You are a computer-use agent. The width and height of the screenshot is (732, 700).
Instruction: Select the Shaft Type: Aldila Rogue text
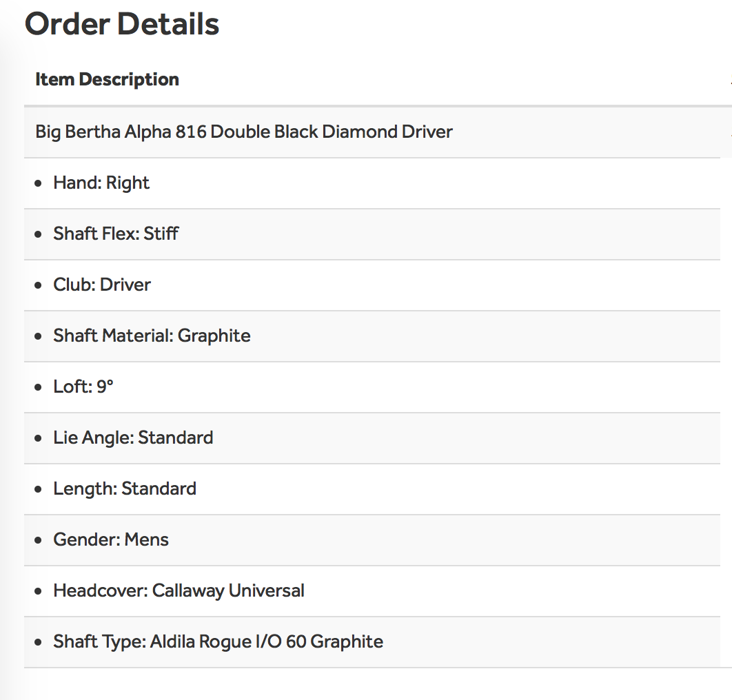[218, 641]
